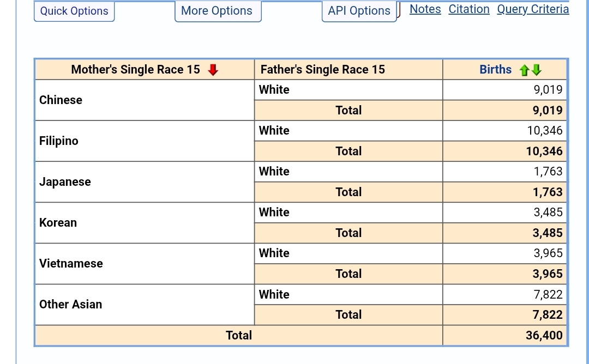Click red sort arrow beside Mother's Single Race

tap(213, 70)
